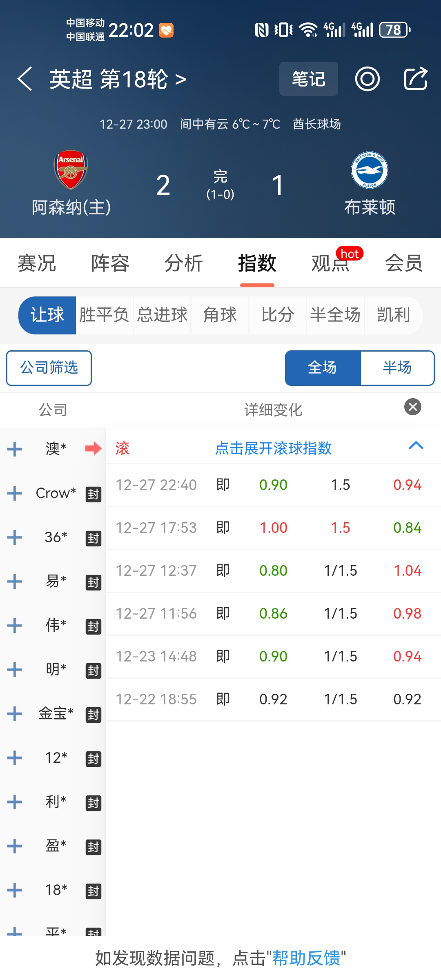Open the 笔记 notes button
Image resolution: width=441 pixels, height=980 pixels.
(308, 79)
